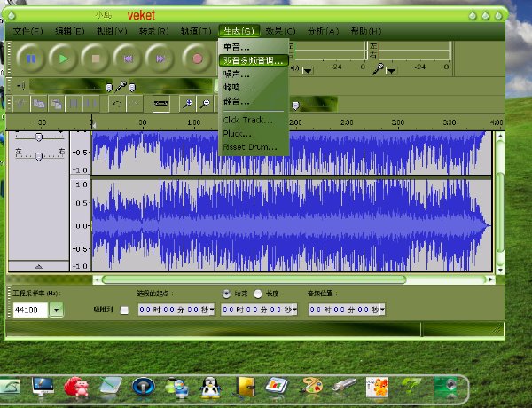Click the input volume slider handle
Image resolution: width=532 pixels, height=408 pixels.
pyautogui.click(x=132, y=88)
